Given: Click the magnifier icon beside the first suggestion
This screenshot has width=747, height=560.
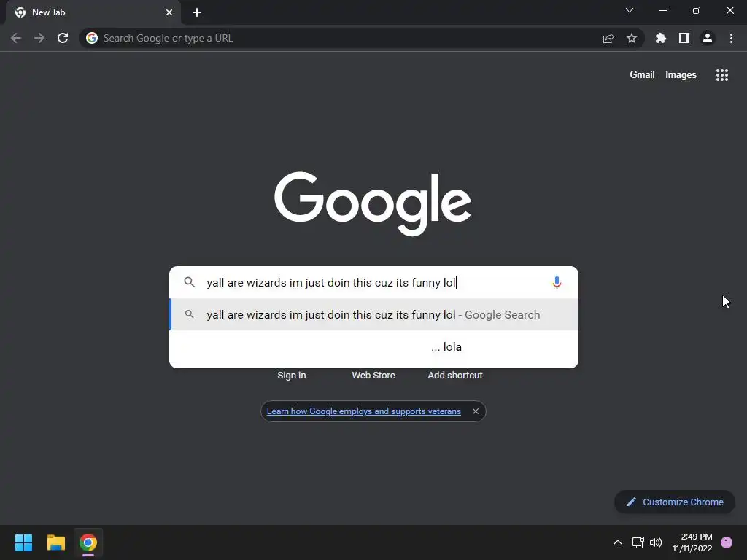Looking at the screenshot, I should 189,314.
